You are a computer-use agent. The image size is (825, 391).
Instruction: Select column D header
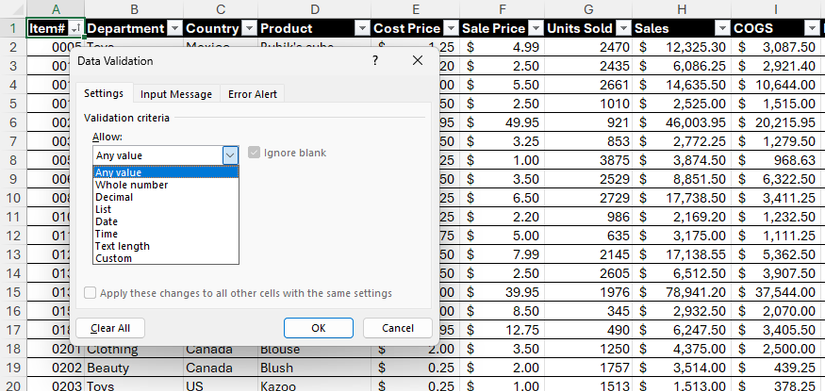[315, 9]
